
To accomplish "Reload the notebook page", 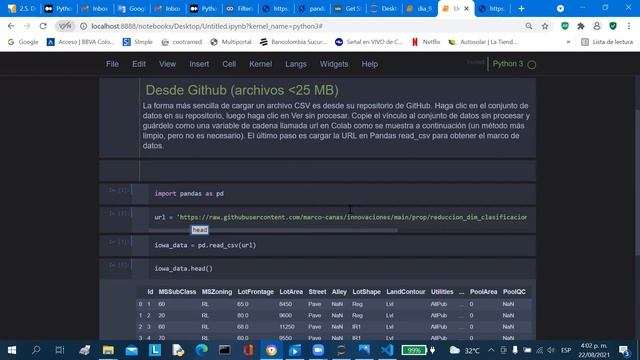I will [43, 26].
